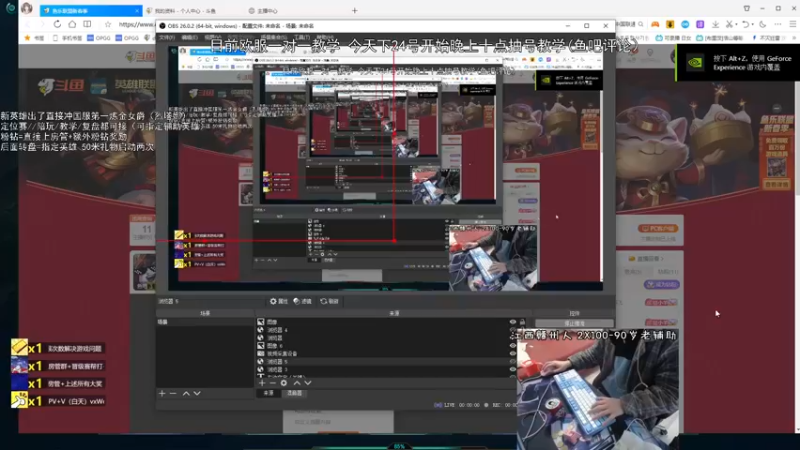Toggle visibility eye of 浏览器 3 source
The width and height of the screenshot is (800, 450).
tap(513, 369)
